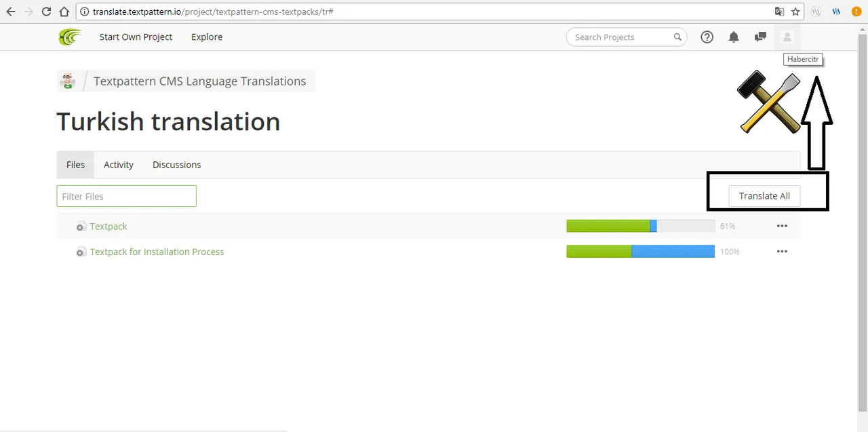Open the more options dots for Textpack
868x432 pixels.
[782, 227]
